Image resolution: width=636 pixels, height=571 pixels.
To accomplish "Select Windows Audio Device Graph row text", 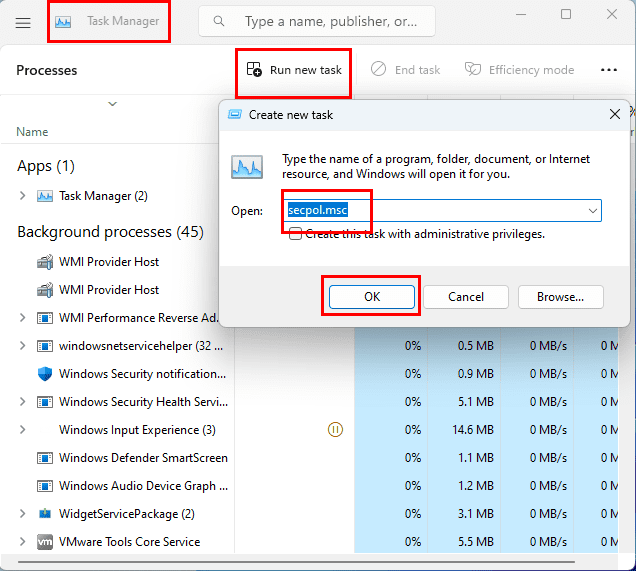I will click(x=143, y=486).
